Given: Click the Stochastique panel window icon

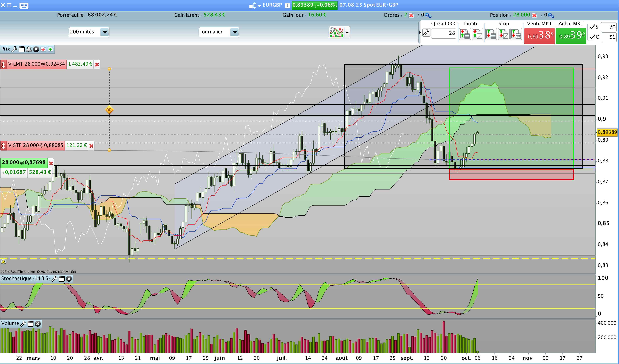Looking at the screenshot, I should (62, 279).
